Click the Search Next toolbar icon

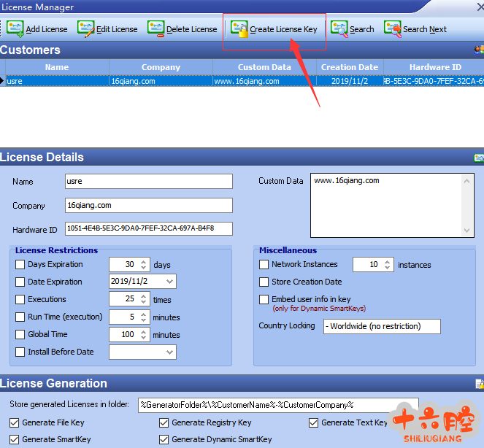[x=392, y=29]
